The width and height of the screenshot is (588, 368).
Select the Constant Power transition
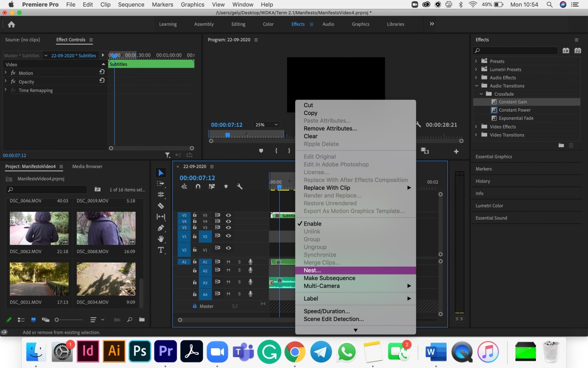click(514, 110)
